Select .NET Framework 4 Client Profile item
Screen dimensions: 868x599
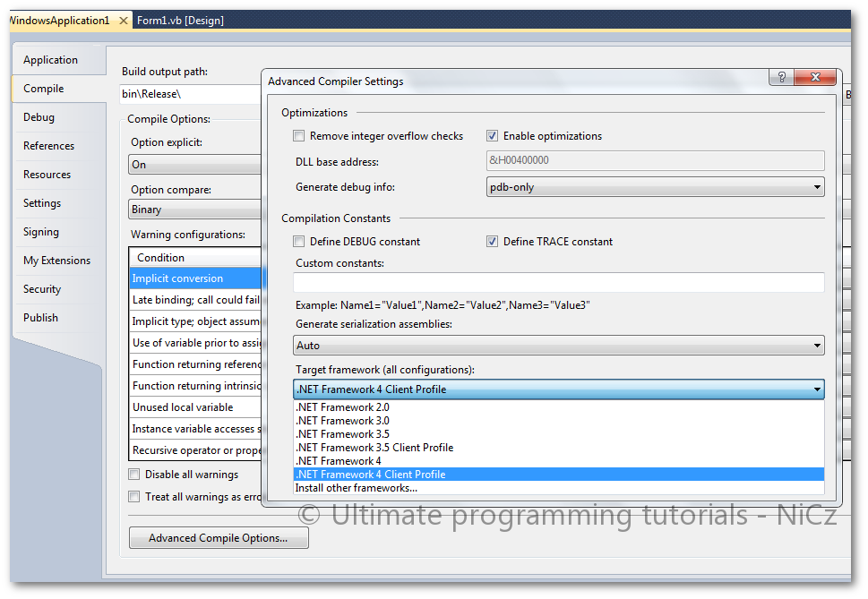click(559, 474)
